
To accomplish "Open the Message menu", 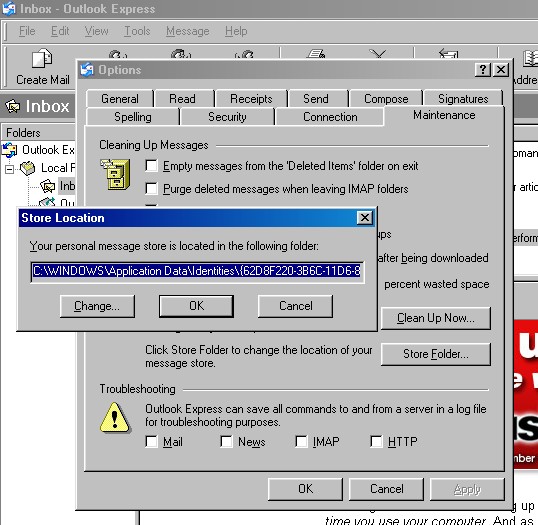I will (188, 31).
